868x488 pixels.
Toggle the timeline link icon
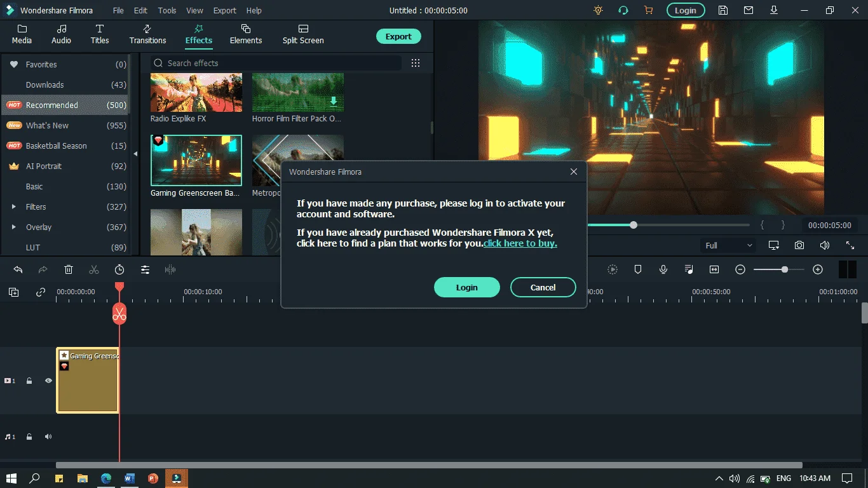pos(41,292)
